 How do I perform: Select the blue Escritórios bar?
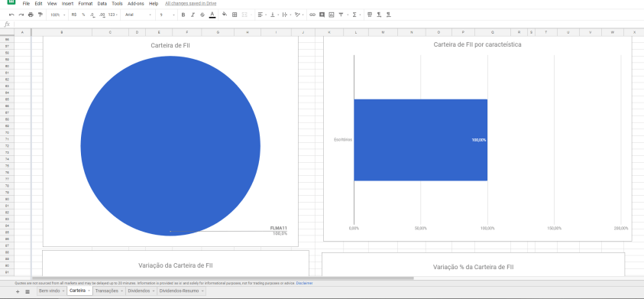tap(421, 140)
